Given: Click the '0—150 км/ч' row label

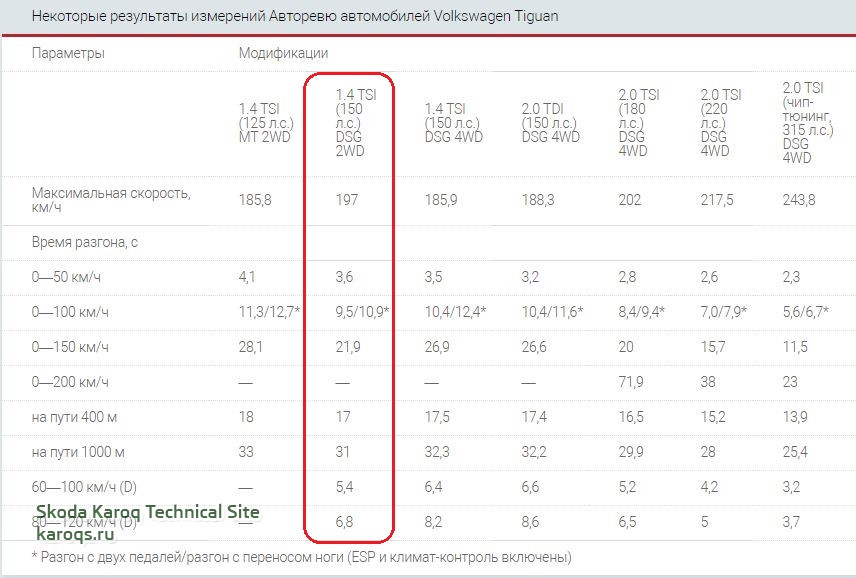Looking at the screenshot, I should 70,347.
